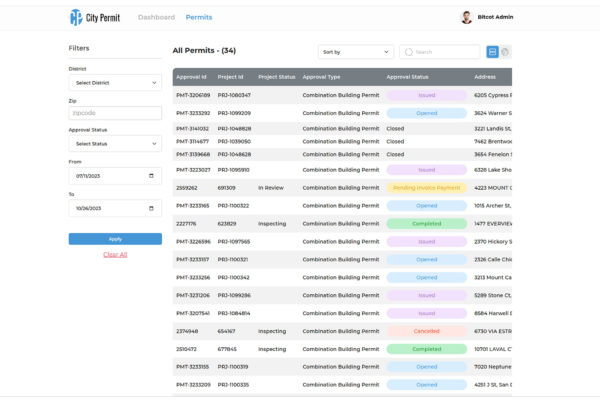Open the Select District dropdown

[x=114, y=83]
